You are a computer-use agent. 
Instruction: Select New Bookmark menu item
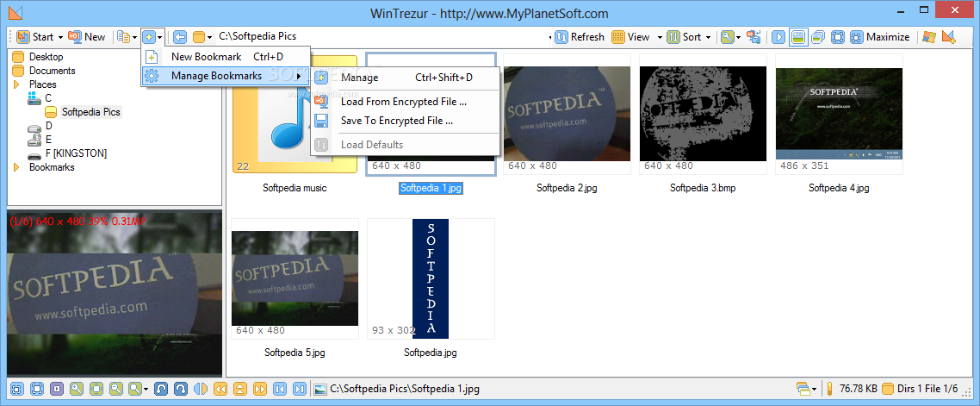point(226,57)
